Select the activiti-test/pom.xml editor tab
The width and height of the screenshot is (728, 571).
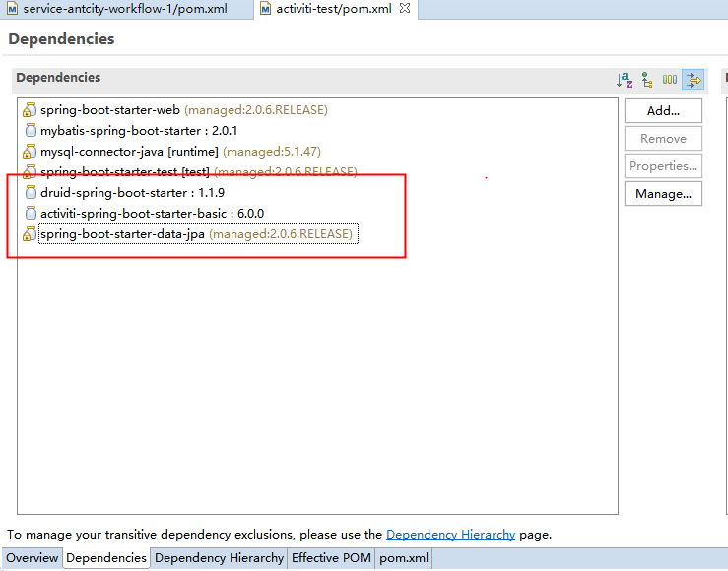coord(334,9)
